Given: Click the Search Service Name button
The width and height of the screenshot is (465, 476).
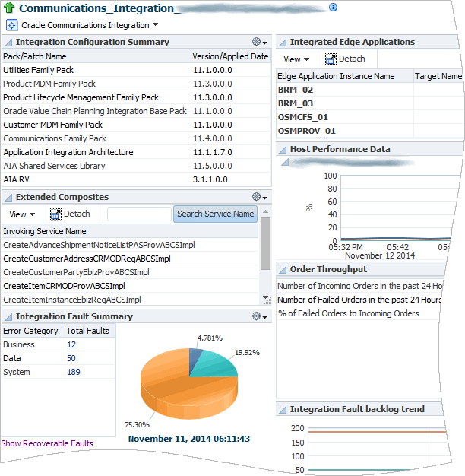Looking at the screenshot, I should (215, 214).
